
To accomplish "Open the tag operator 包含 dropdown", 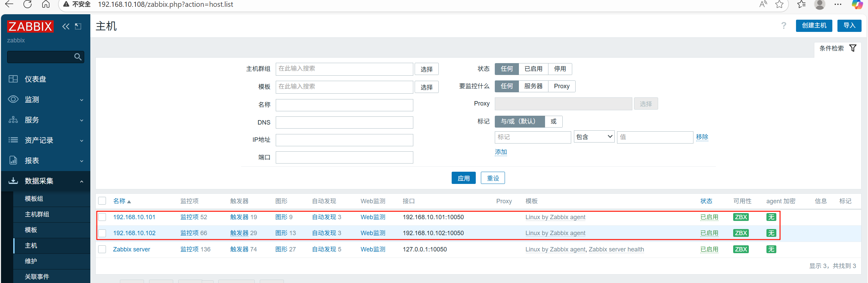I will point(594,137).
